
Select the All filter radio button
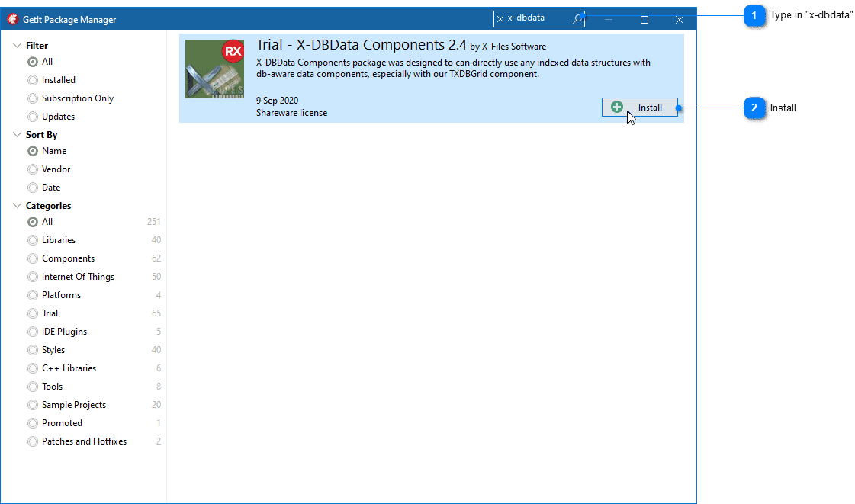pos(33,62)
